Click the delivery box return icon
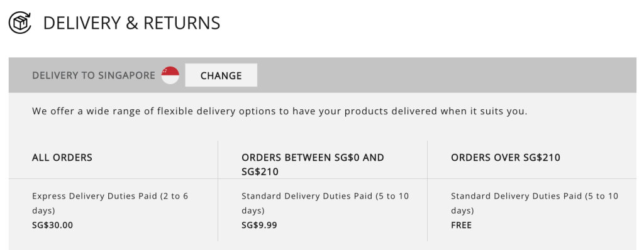The height and width of the screenshot is (250, 644). pyautogui.click(x=20, y=23)
